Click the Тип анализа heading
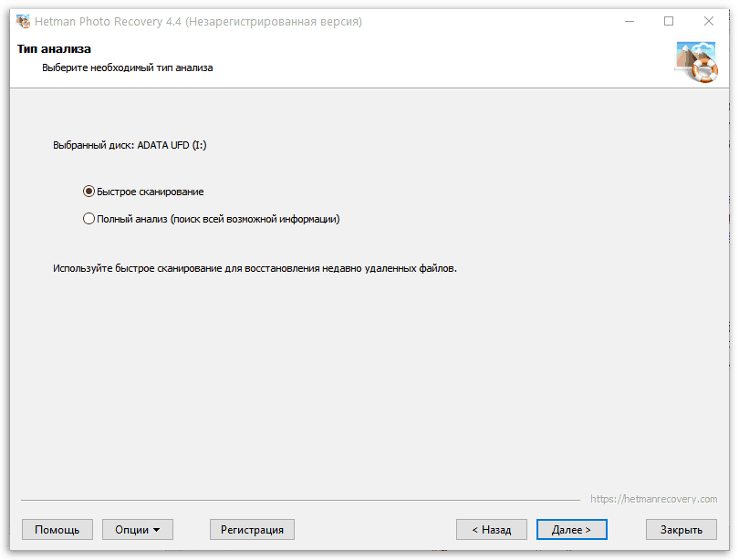Image resolution: width=739 pixels, height=560 pixels. click(54, 48)
